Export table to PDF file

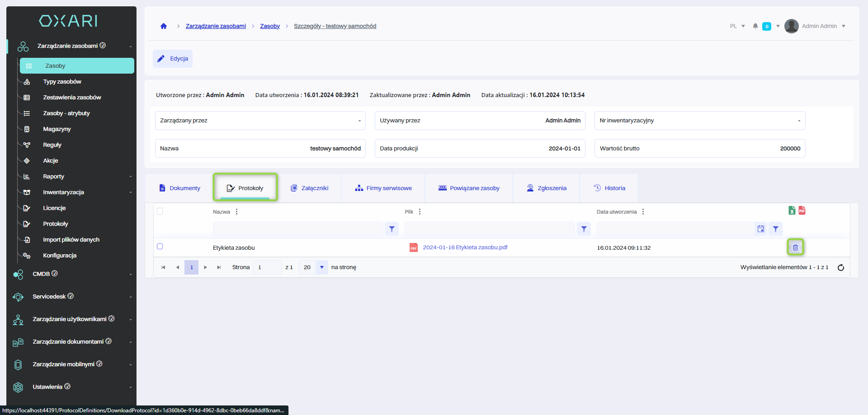pyautogui.click(x=802, y=210)
